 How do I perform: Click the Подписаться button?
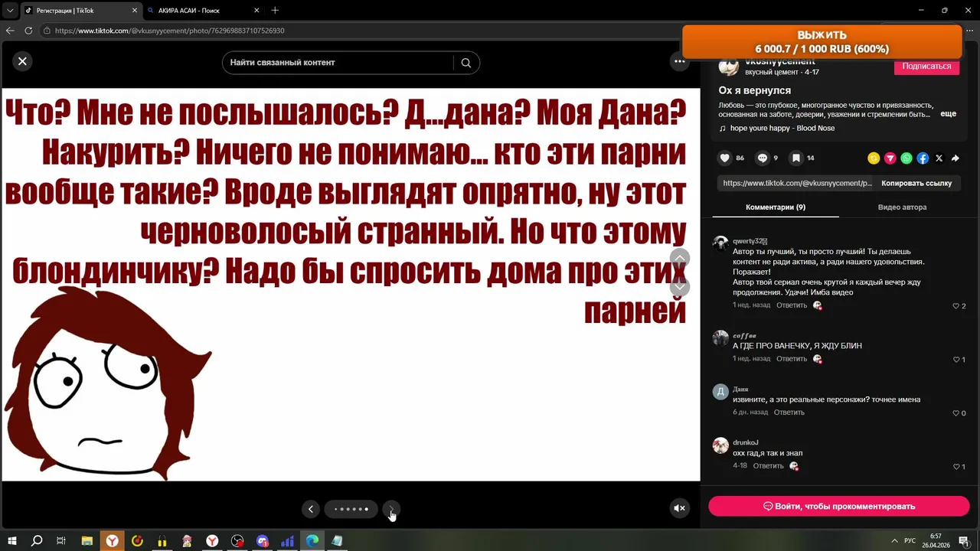tap(926, 67)
